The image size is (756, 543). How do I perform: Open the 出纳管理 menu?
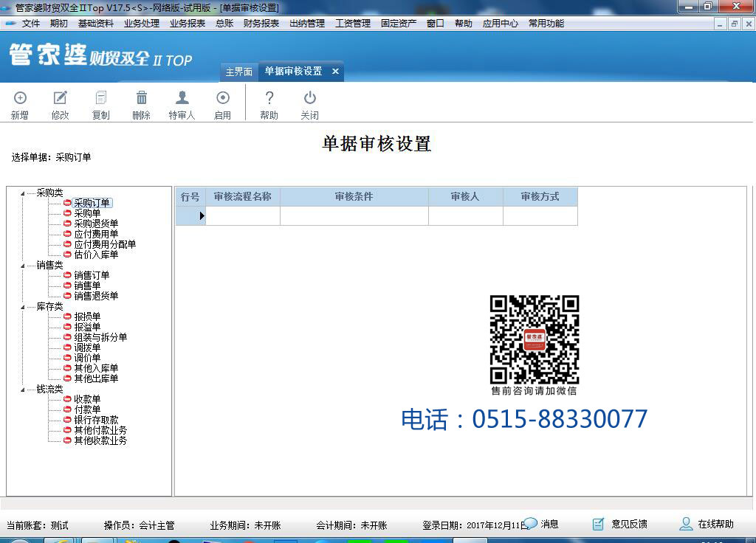click(307, 23)
